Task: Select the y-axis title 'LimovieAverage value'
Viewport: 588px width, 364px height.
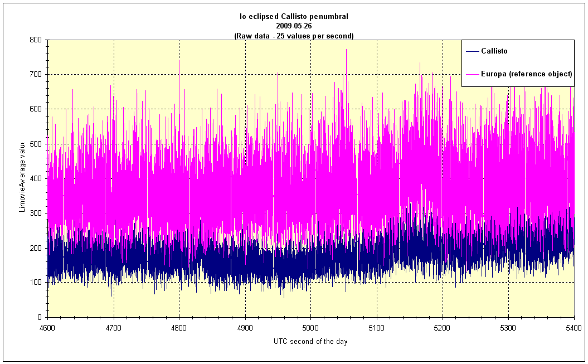Action: click(22, 177)
